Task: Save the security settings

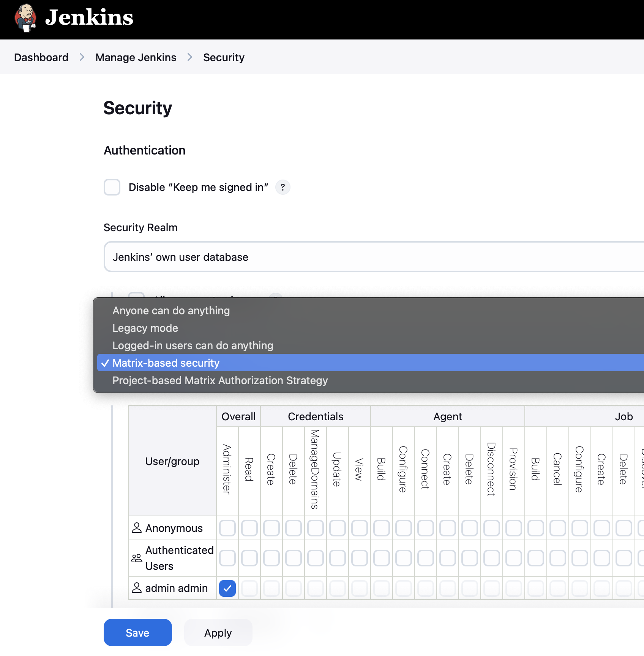Action: pos(137,632)
